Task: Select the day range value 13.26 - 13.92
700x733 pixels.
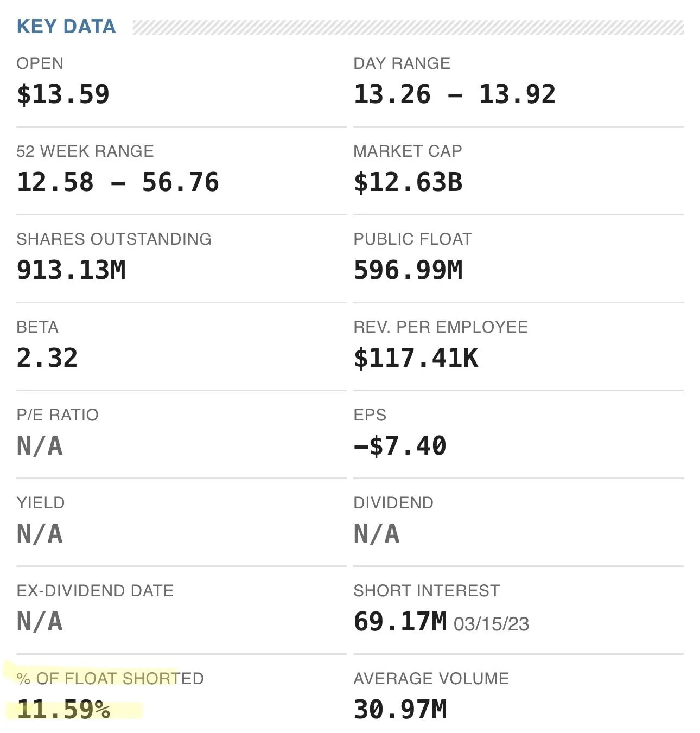Action: [455, 94]
